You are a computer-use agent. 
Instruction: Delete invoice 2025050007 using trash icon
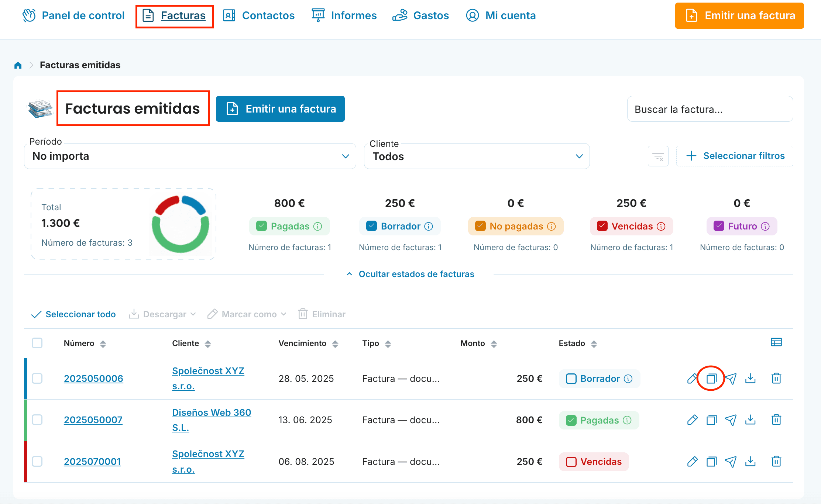pos(776,420)
